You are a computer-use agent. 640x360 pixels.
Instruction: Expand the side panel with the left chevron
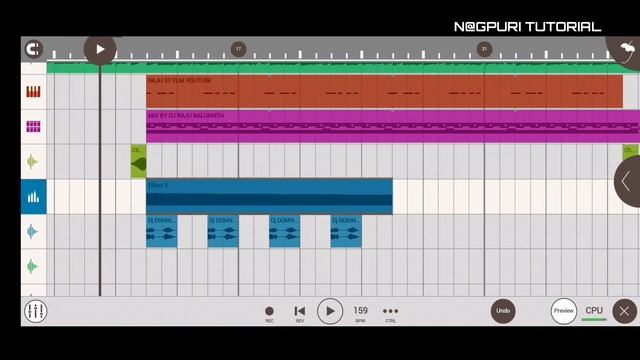pos(627,181)
